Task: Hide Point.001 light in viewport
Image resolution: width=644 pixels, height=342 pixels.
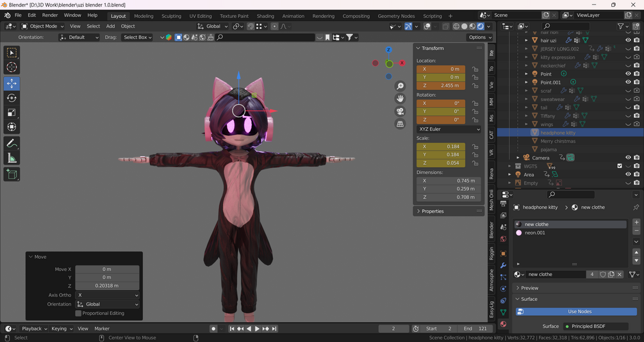Action: tap(628, 82)
